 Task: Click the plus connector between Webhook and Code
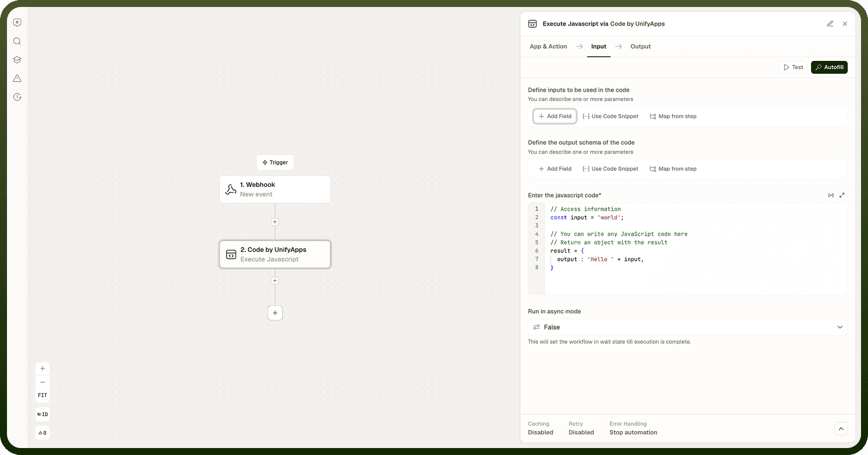[275, 222]
